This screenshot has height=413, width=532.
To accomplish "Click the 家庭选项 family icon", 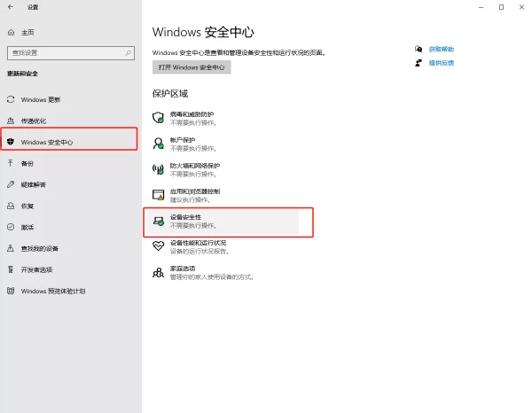I will 158,272.
